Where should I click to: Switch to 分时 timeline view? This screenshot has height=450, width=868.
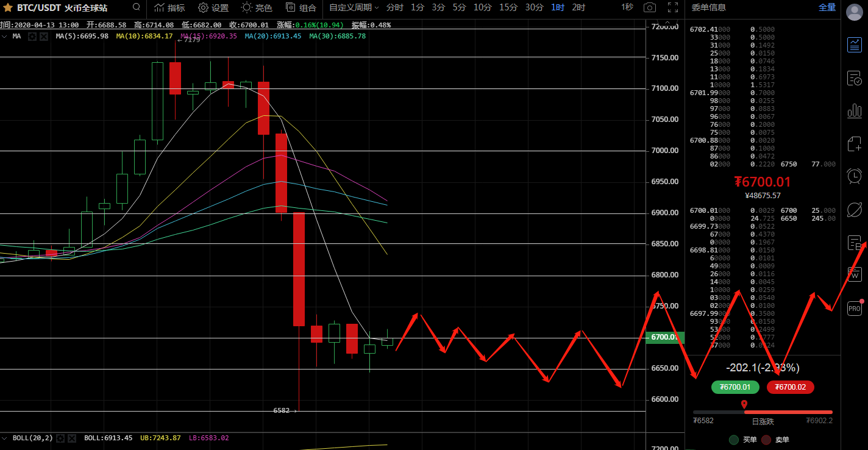tap(395, 8)
